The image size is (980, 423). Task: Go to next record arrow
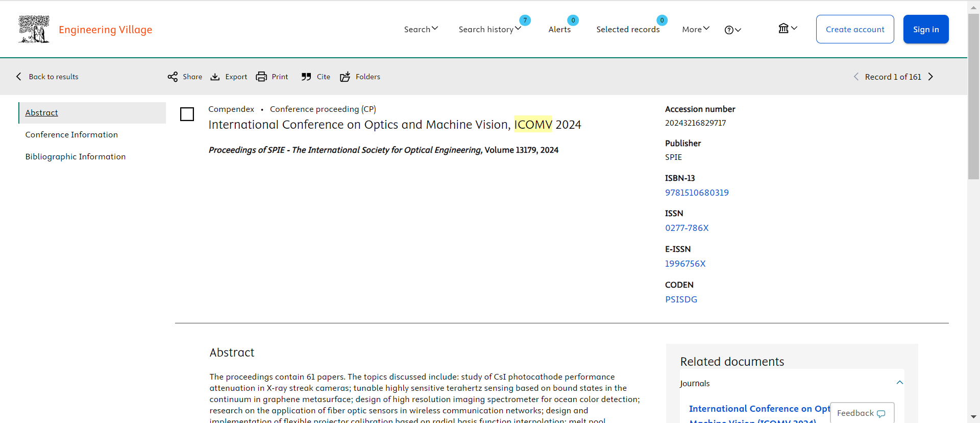pos(930,77)
